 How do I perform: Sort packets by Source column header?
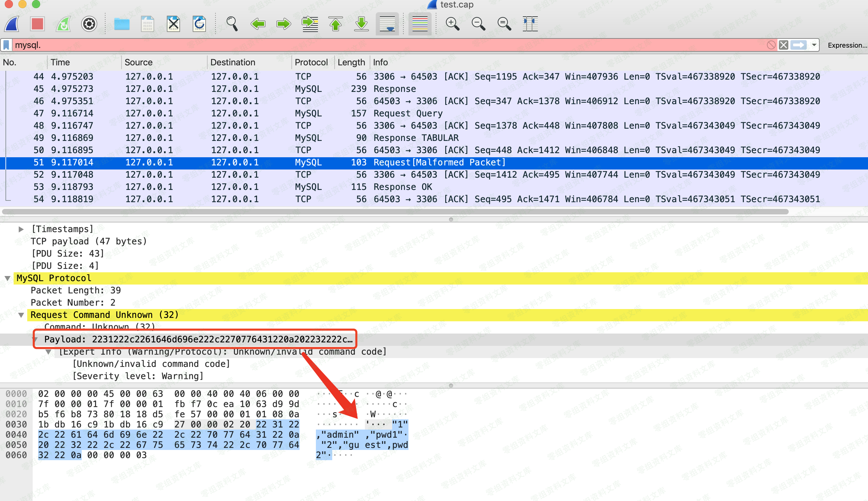(138, 62)
